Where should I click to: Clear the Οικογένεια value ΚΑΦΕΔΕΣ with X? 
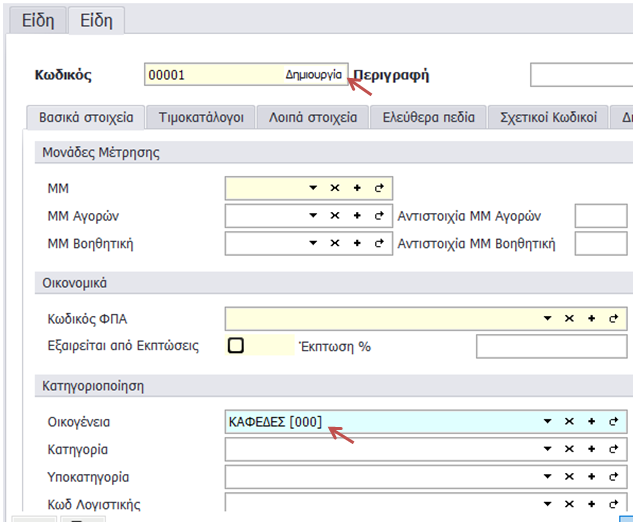click(x=569, y=422)
